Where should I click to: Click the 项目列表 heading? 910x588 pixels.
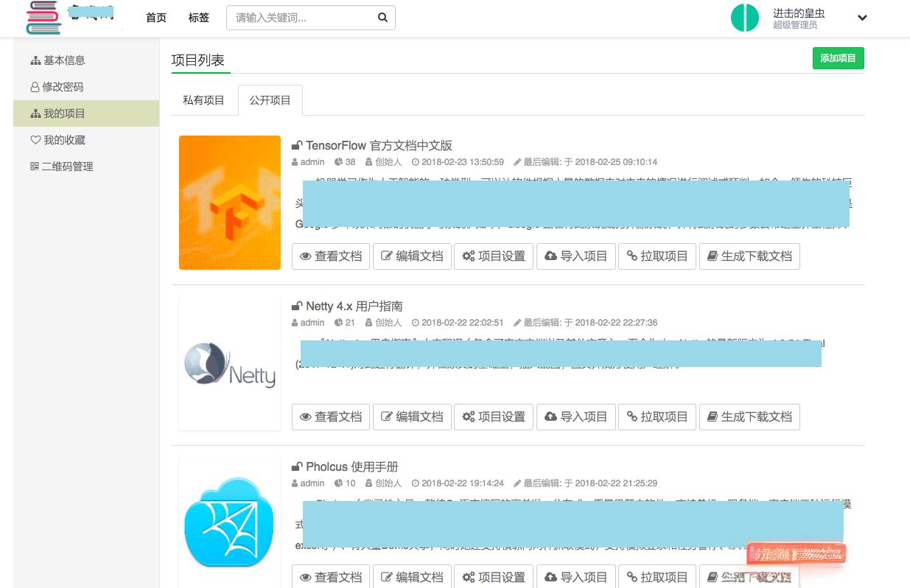coord(197,60)
